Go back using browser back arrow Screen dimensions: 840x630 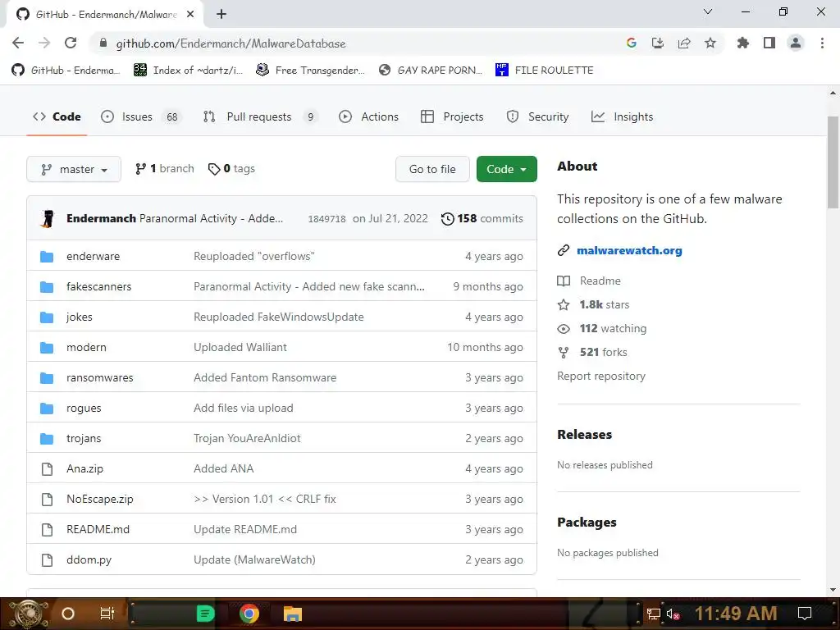click(x=18, y=43)
